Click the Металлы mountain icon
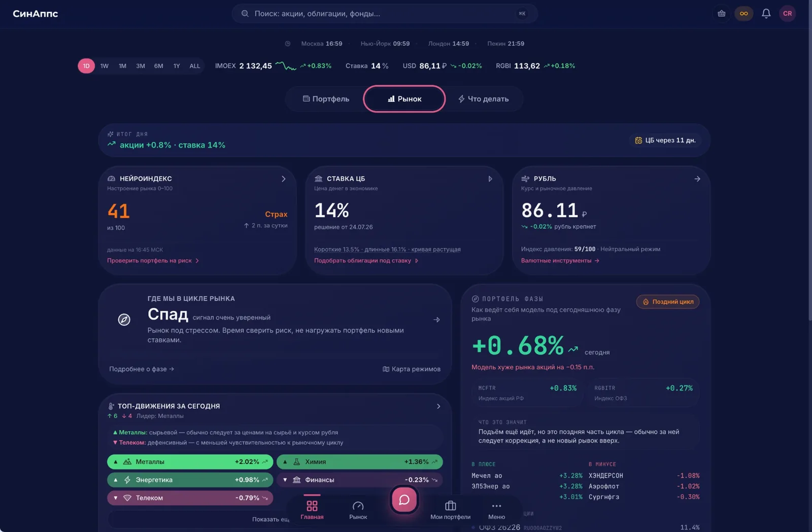This screenshot has height=532, width=812. click(127, 462)
